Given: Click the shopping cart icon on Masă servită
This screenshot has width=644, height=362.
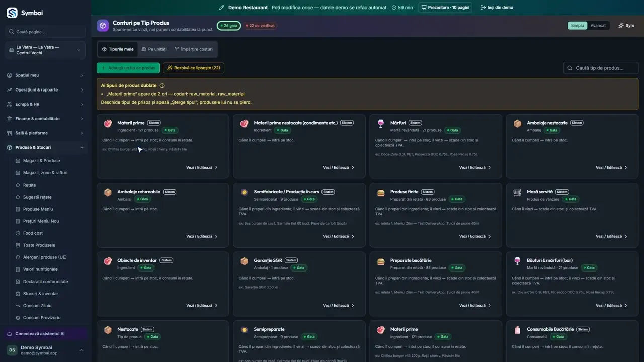Looking at the screenshot, I should pyautogui.click(x=517, y=192).
